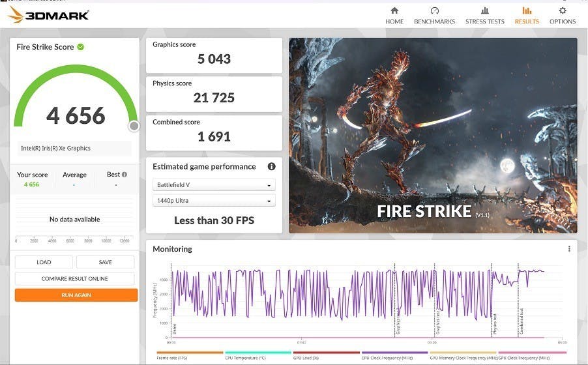Open the Monitoring panel three-dot menu
This screenshot has width=588, height=365.
(x=569, y=249)
